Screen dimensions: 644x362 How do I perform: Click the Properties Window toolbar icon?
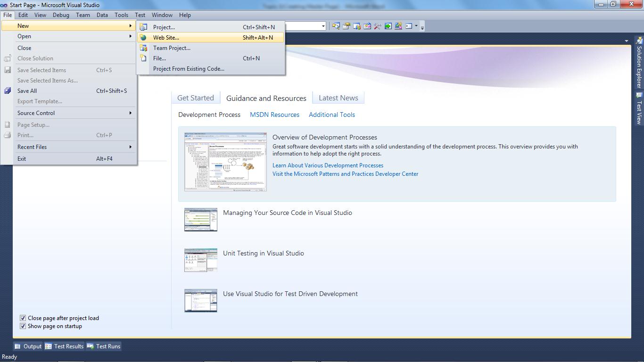(347, 26)
